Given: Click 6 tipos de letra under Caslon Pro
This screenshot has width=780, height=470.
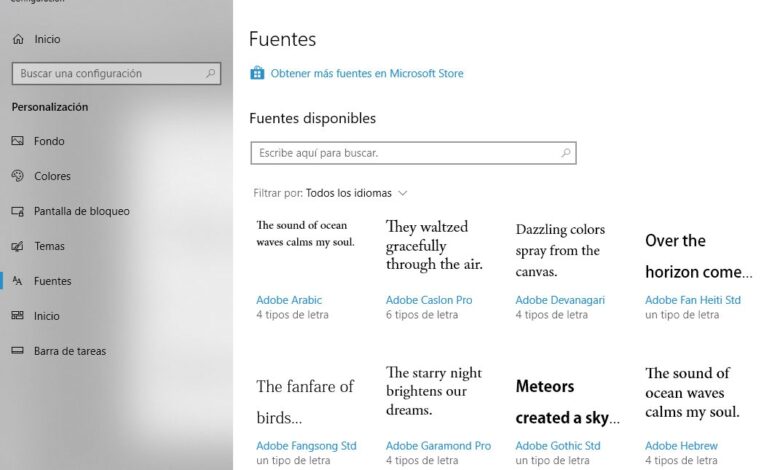Looking at the screenshot, I should click(422, 315).
